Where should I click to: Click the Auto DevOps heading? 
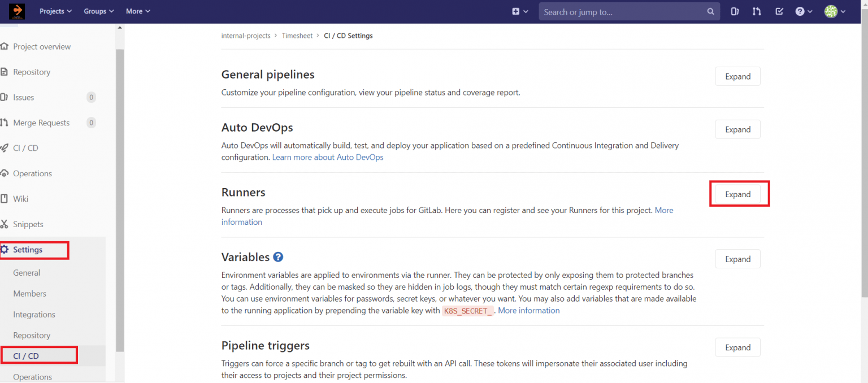(257, 127)
